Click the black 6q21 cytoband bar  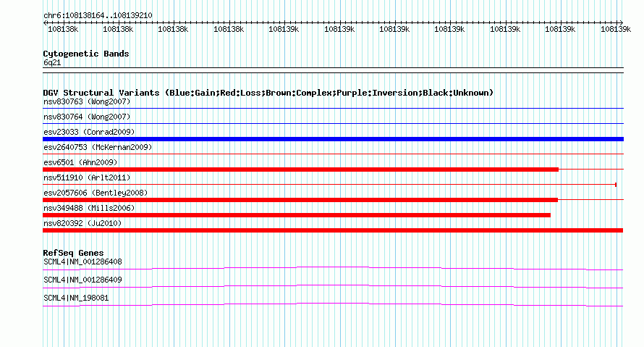[333, 70]
